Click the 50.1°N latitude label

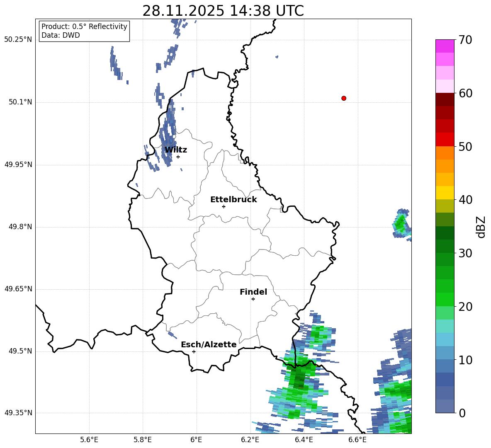(20, 102)
